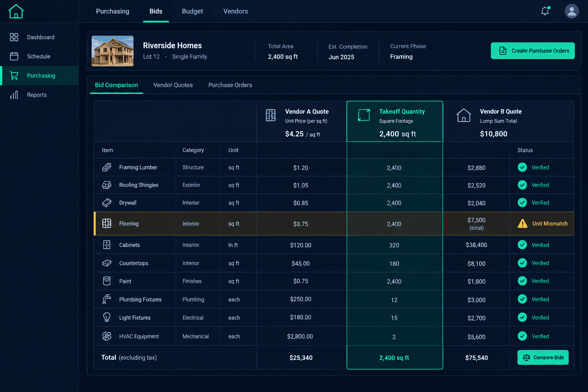Click the Vendor B Quote house icon
Image resolution: width=588 pixels, height=392 pixels.
pyautogui.click(x=464, y=115)
